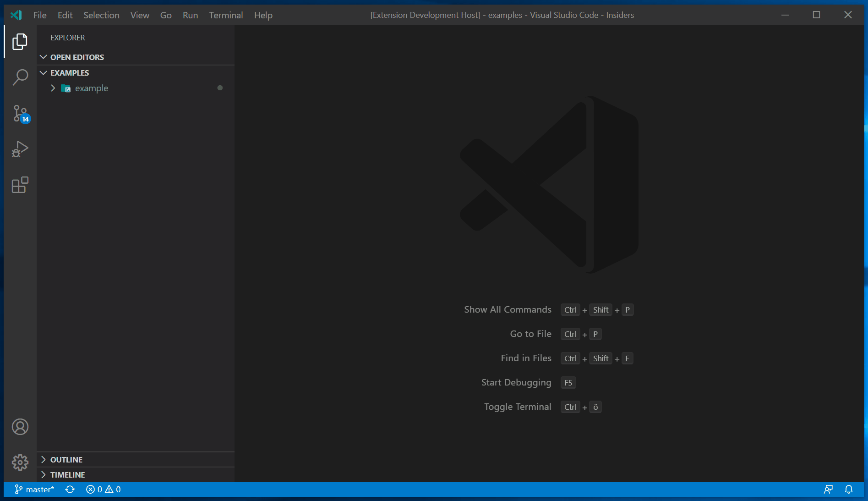868x501 pixels.
Task: Open the File menu
Action: coord(39,15)
